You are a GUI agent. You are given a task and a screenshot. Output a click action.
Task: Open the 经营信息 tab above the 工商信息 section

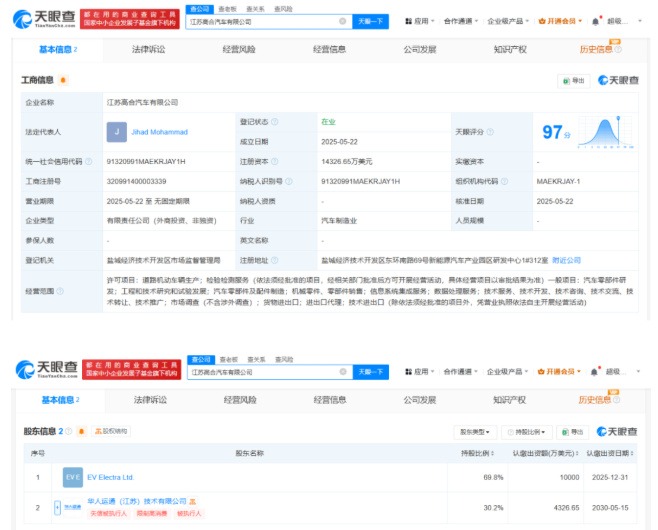point(329,50)
